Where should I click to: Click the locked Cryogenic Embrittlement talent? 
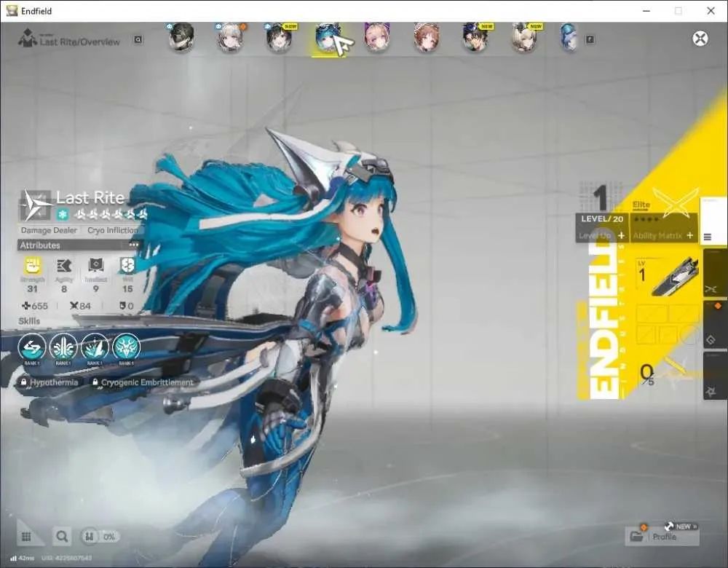tap(143, 382)
